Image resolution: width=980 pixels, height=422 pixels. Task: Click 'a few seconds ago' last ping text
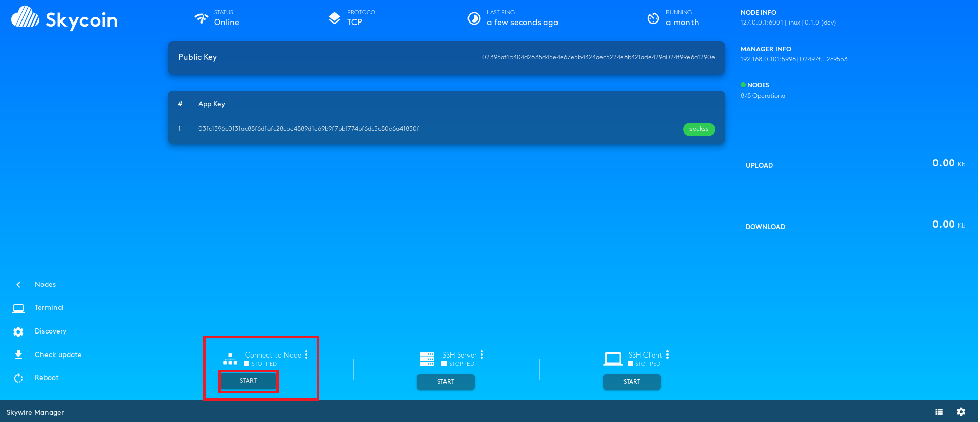(x=522, y=23)
